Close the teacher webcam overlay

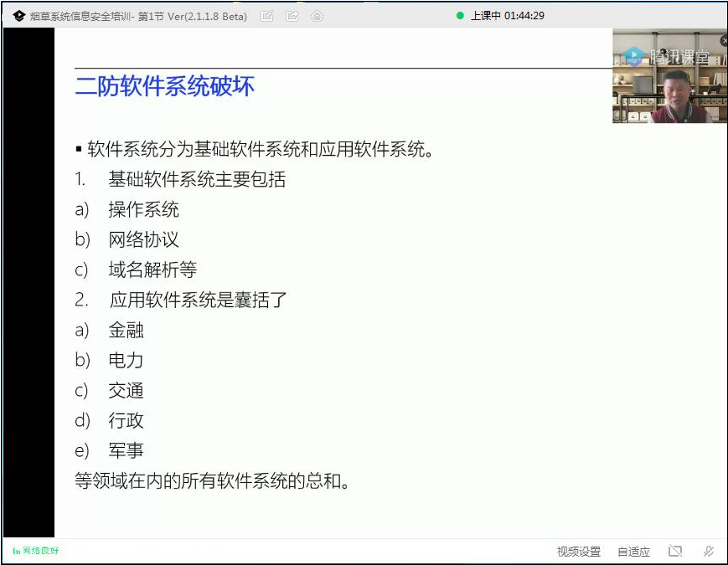(x=724, y=41)
